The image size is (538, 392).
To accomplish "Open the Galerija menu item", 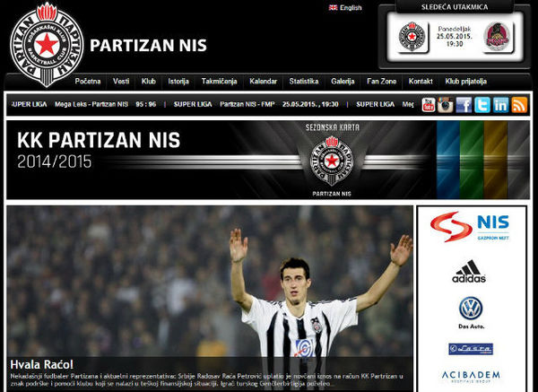I will (343, 82).
